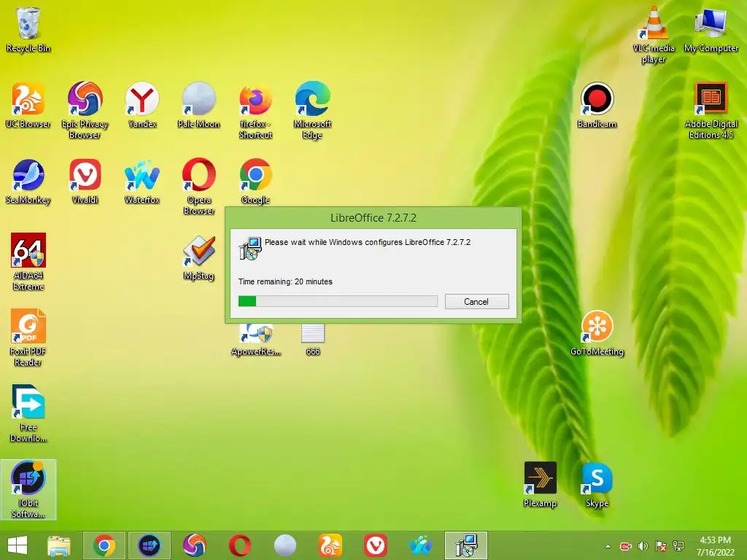Select the Yandex desktop icon
The width and height of the screenshot is (747, 560).
(x=142, y=105)
